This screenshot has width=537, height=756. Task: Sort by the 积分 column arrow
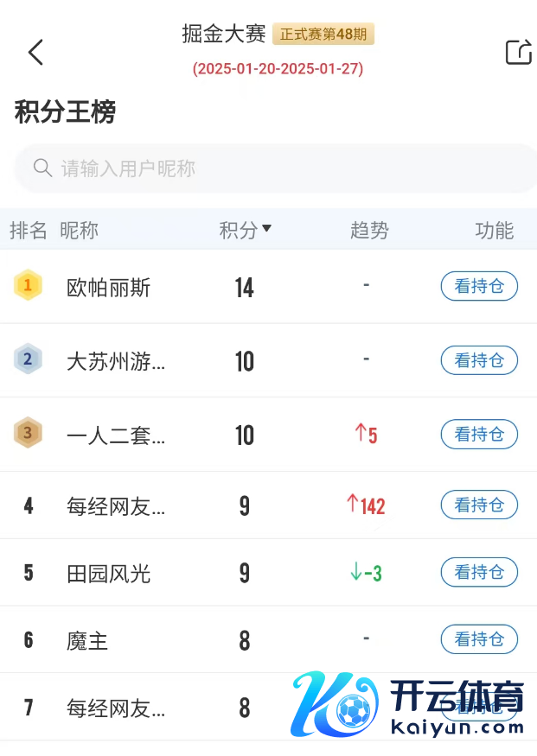[x=266, y=229]
